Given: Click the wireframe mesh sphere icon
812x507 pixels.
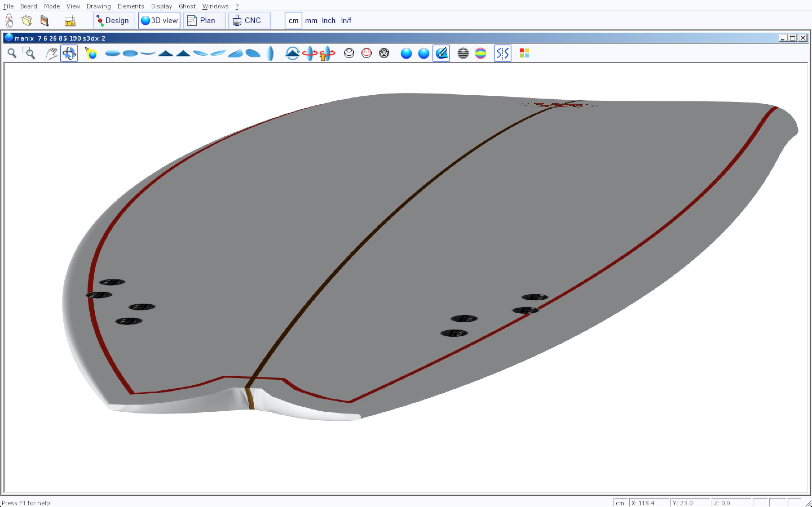Looking at the screenshot, I should 384,53.
